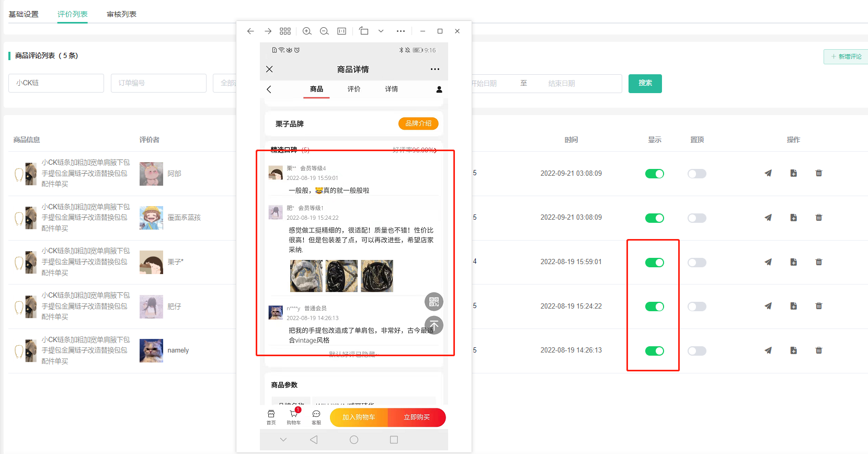Open the partially hidden 全部 filter dropdown
This screenshot has height=454, width=868.
225,83
